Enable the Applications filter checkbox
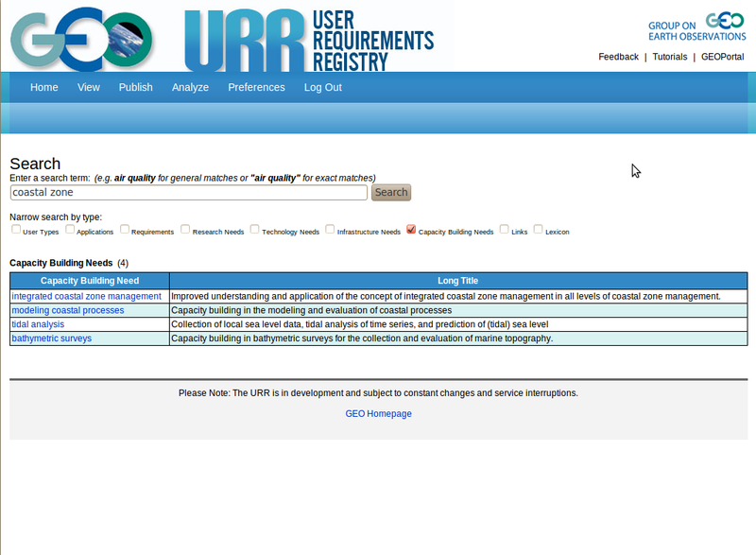This screenshot has width=756, height=555. [70, 229]
